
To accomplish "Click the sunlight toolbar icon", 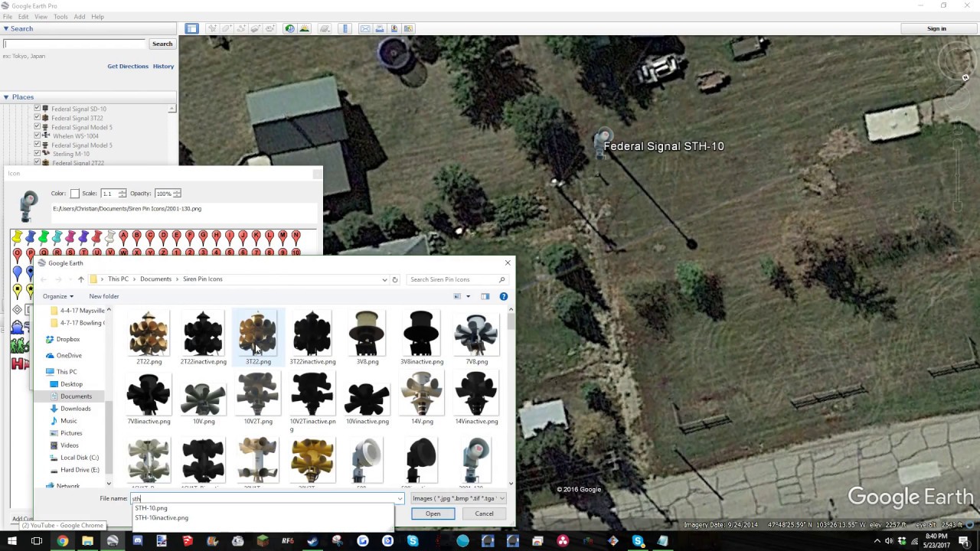I will click(x=304, y=28).
